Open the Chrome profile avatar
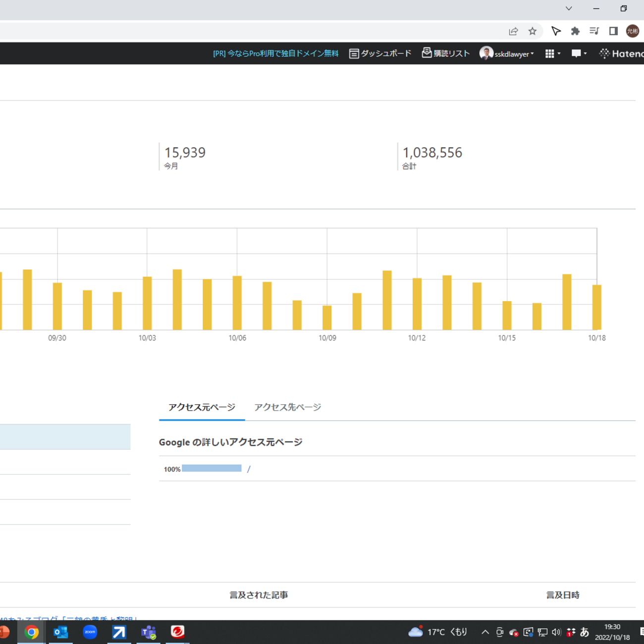 [x=633, y=31]
